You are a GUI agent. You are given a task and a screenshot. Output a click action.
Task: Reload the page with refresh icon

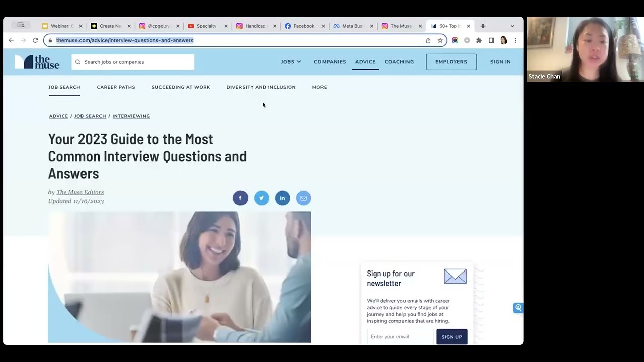point(35,40)
